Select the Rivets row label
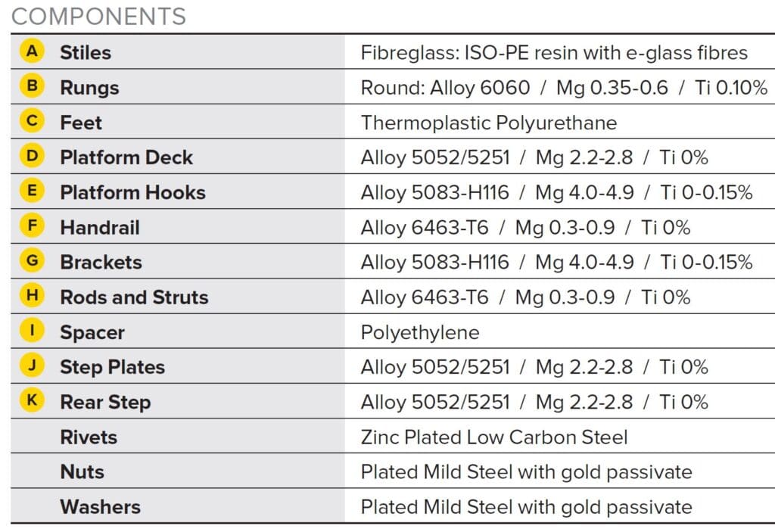Screen dimensions: 775x532 pos(89,437)
